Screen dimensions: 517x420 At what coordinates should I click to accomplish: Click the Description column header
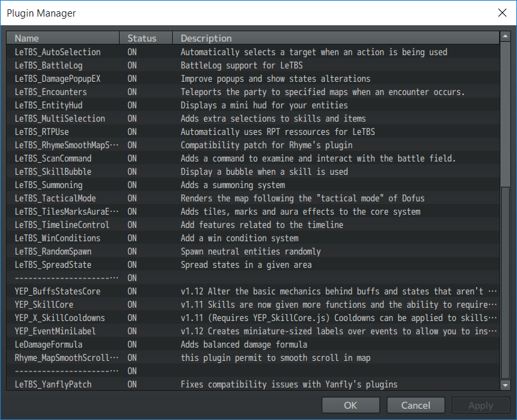(x=336, y=39)
